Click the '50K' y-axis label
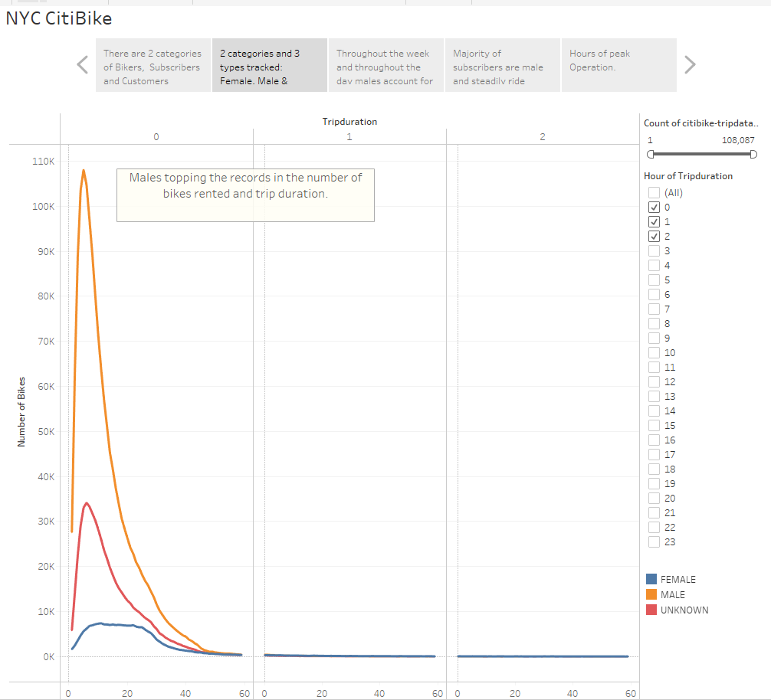 (46, 432)
